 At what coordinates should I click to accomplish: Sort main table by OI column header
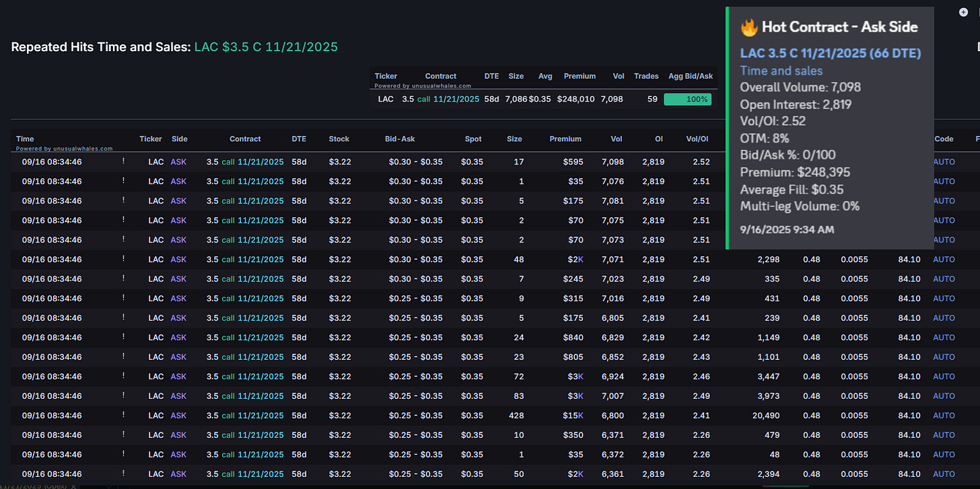(659, 139)
